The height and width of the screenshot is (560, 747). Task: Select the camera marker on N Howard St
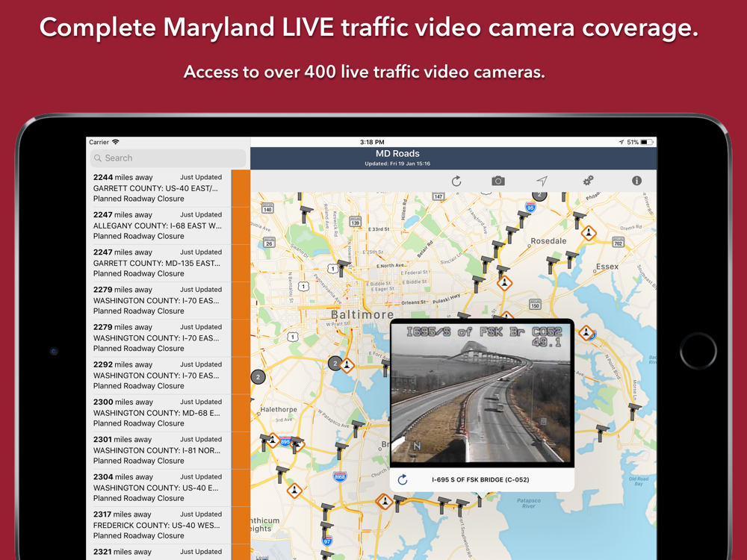coord(343,268)
